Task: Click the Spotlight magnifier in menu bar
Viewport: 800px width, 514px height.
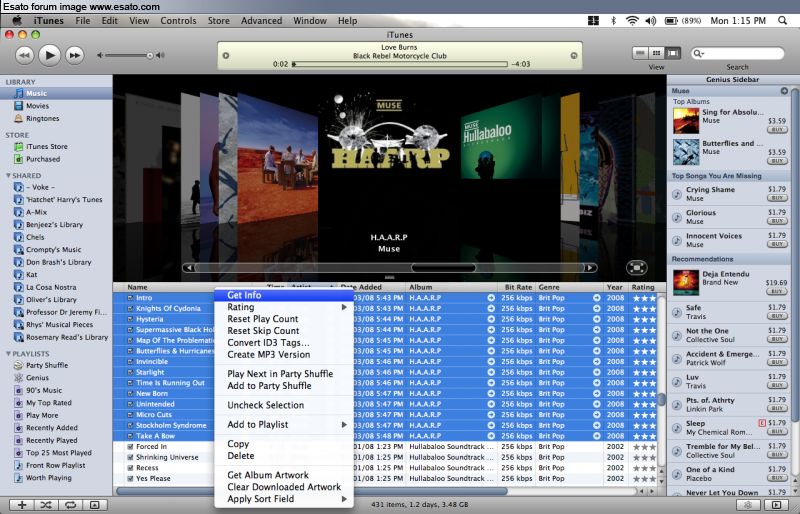Action: [782, 20]
